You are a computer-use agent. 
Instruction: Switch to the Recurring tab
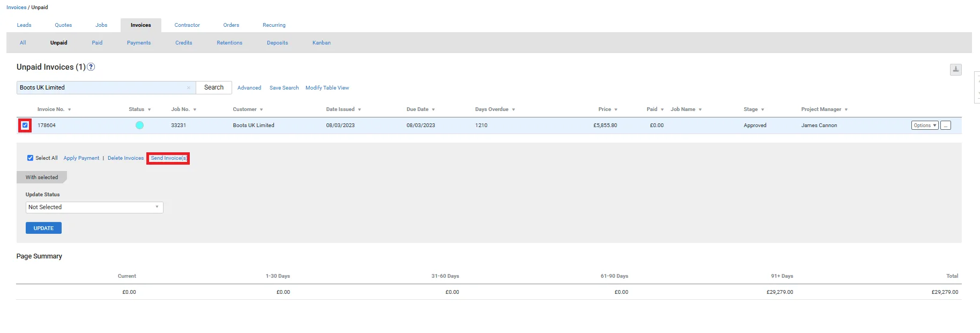[274, 25]
